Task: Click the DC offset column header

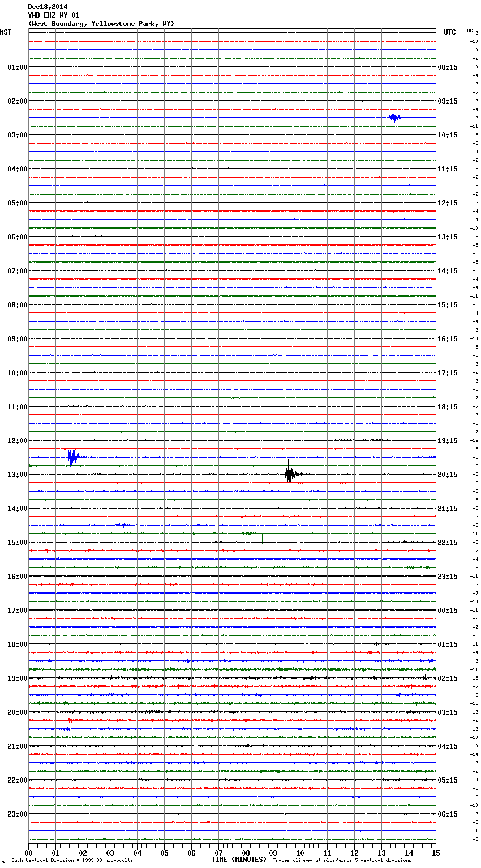Action: tap(470, 31)
